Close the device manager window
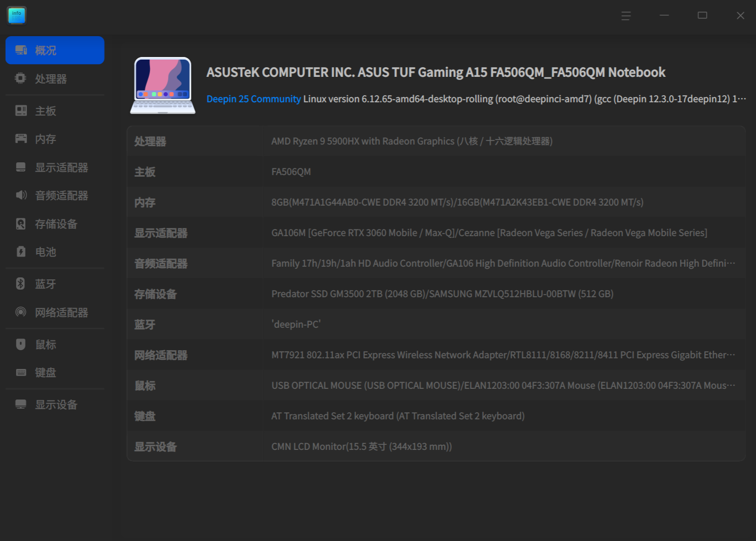 tap(741, 16)
